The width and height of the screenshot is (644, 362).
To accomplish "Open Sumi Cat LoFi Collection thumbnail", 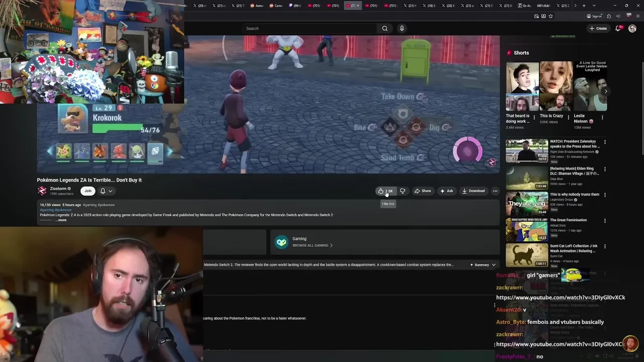I will [527, 255].
